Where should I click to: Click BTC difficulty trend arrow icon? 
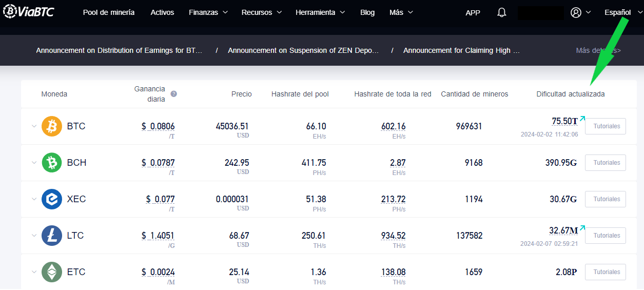coord(582,119)
